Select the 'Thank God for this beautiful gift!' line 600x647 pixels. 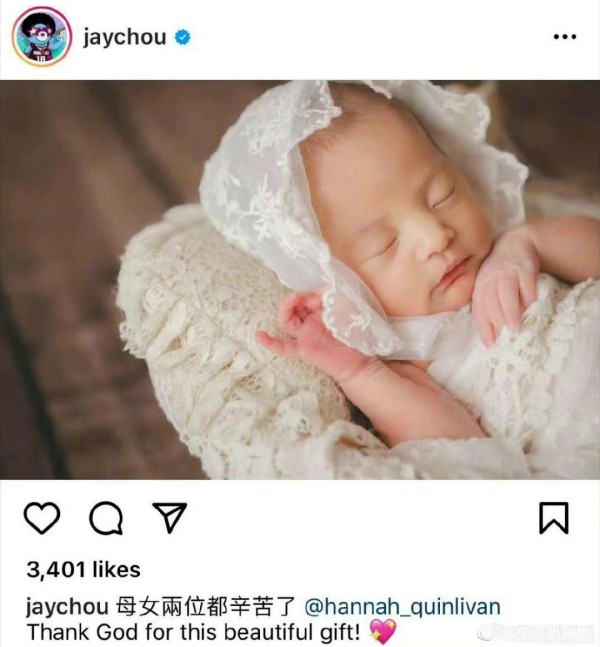coord(194,632)
